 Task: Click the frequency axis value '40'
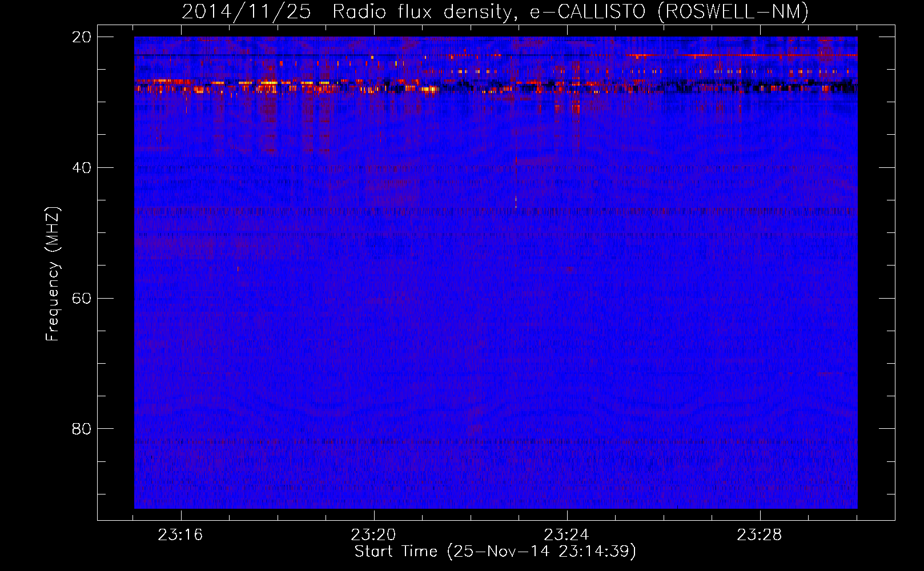tap(82, 168)
